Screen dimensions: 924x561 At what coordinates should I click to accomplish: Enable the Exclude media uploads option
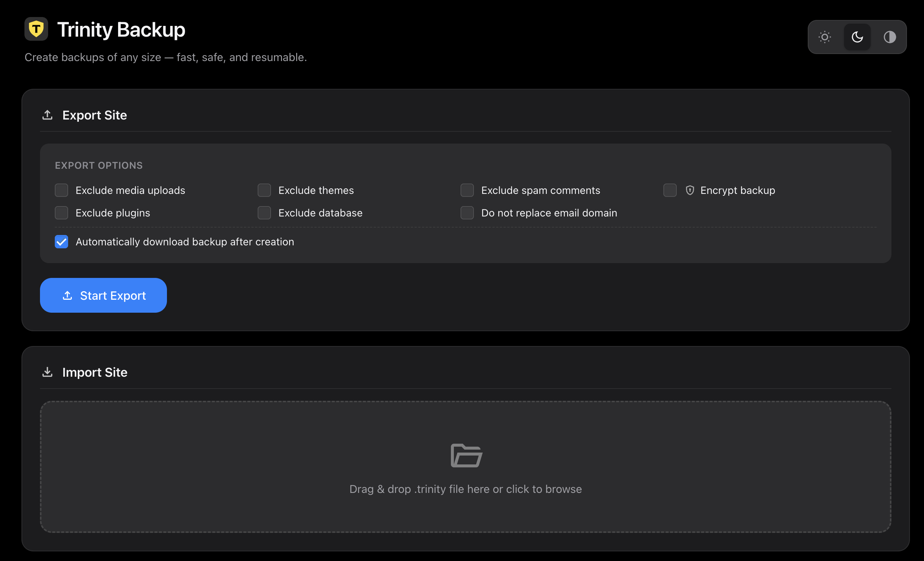tap(61, 190)
